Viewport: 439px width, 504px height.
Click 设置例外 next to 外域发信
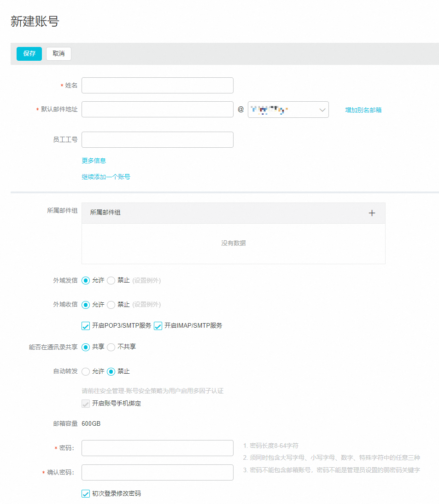146,280
